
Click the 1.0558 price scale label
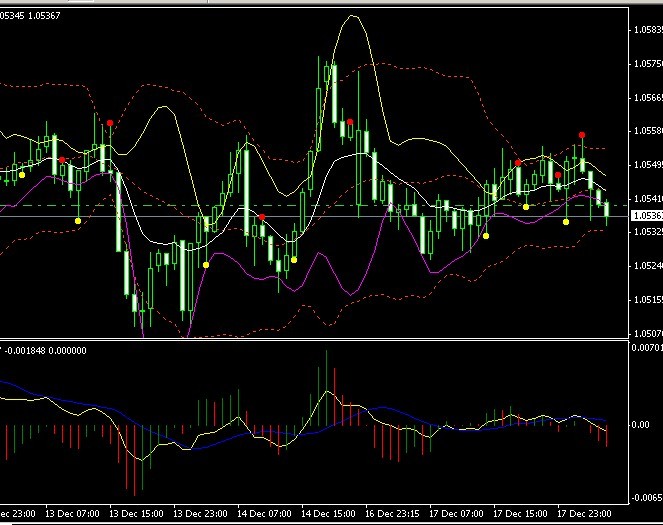(x=648, y=131)
